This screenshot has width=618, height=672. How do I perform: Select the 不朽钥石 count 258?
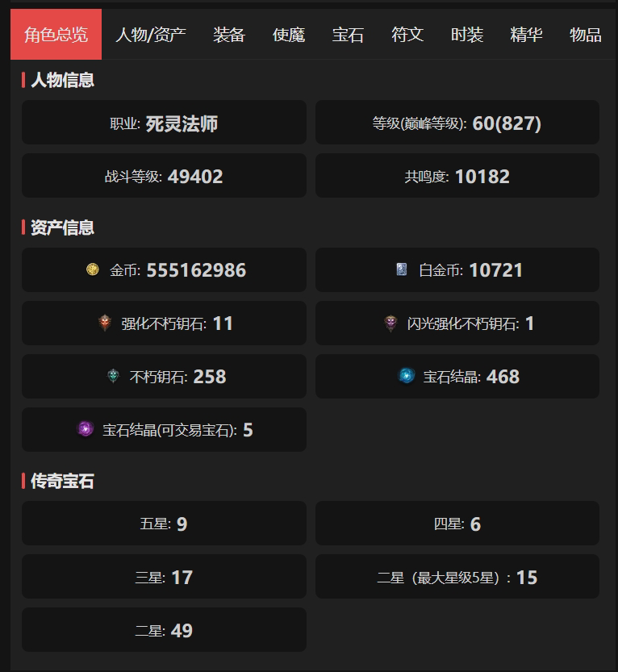point(210,377)
